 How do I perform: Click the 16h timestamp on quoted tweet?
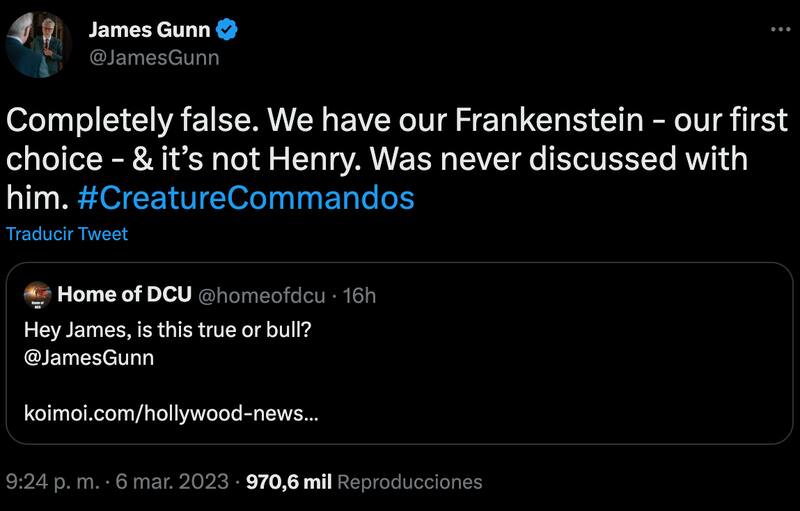click(x=359, y=295)
